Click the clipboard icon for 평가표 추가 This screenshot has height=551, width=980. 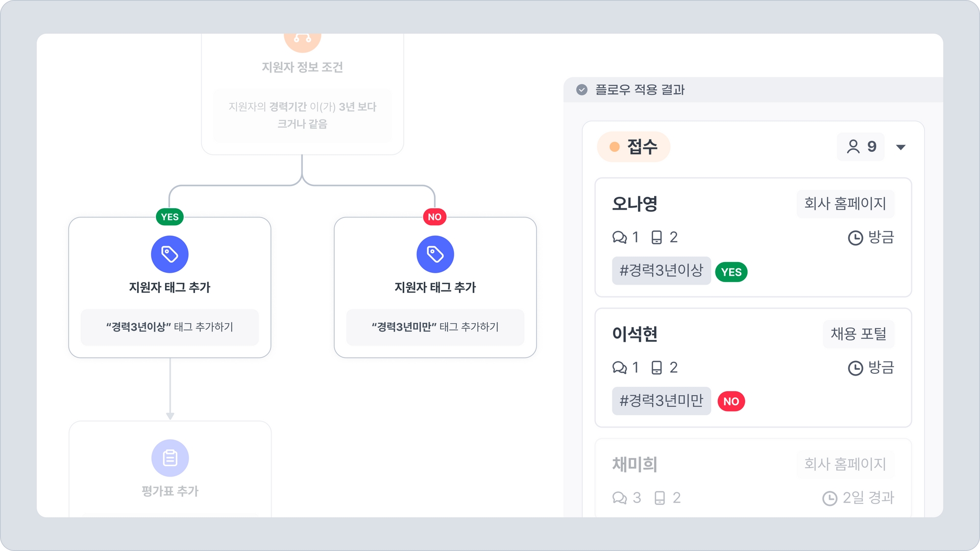click(x=170, y=458)
